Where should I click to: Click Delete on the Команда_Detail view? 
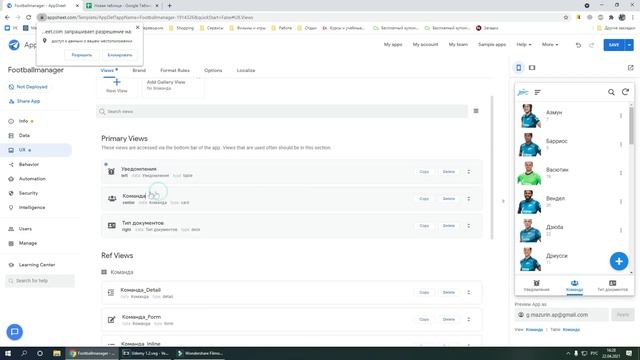point(449,293)
